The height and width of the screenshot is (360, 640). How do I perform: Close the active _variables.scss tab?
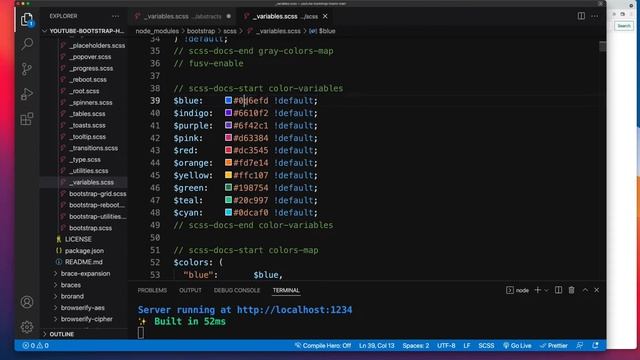coord(325,16)
